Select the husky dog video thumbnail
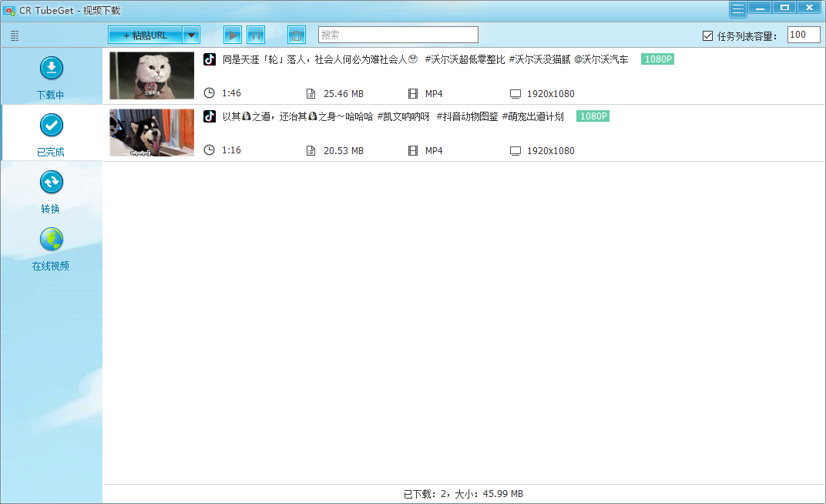Image resolution: width=826 pixels, height=504 pixels. pyautogui.click(x=152, y=133)
